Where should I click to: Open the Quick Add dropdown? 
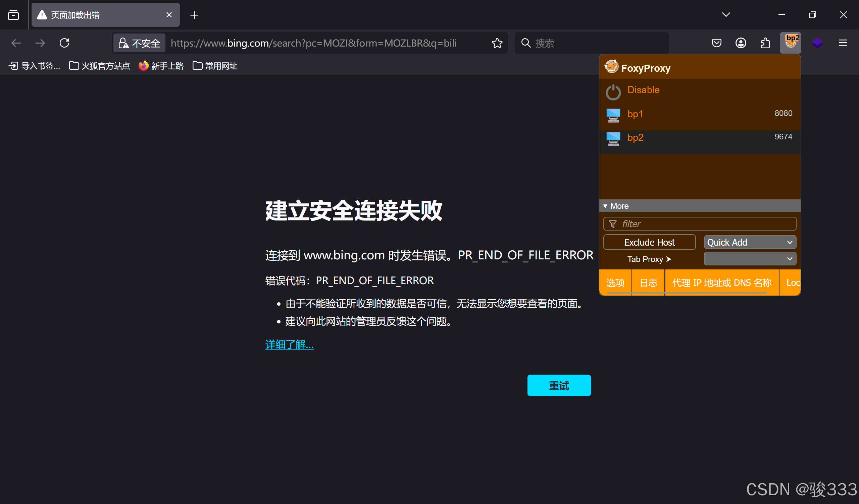[x=750, y=243]
